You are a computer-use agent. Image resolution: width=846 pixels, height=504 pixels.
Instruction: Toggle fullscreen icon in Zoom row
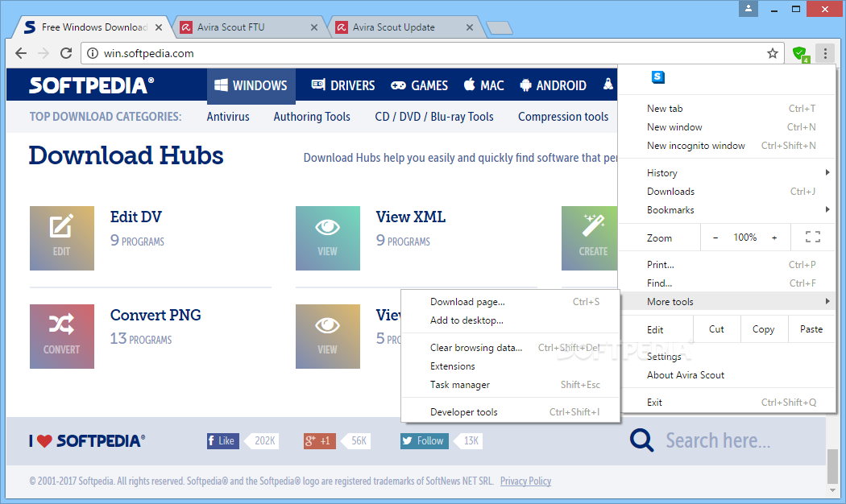[812, 238]
